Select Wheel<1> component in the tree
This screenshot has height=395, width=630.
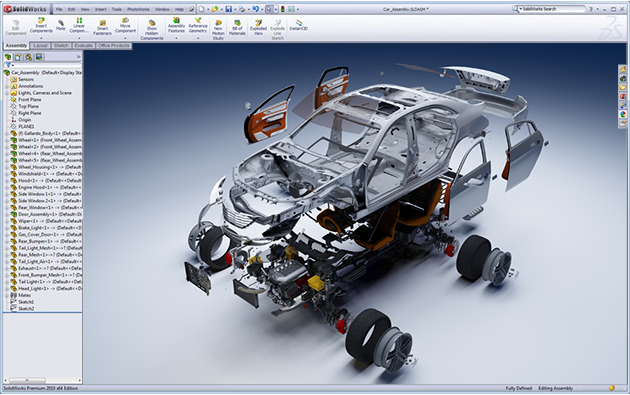pyautogui.click(x=50, y=140)
